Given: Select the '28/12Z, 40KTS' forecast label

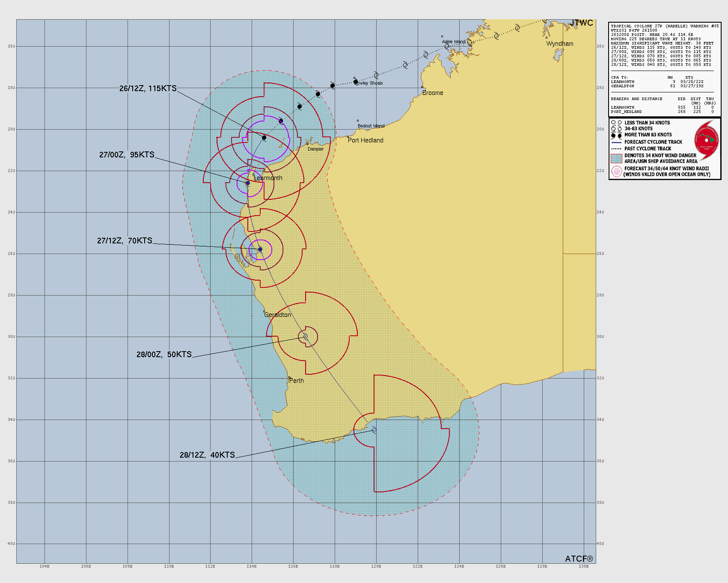Looking at the screenshot, I should point(207,455).
